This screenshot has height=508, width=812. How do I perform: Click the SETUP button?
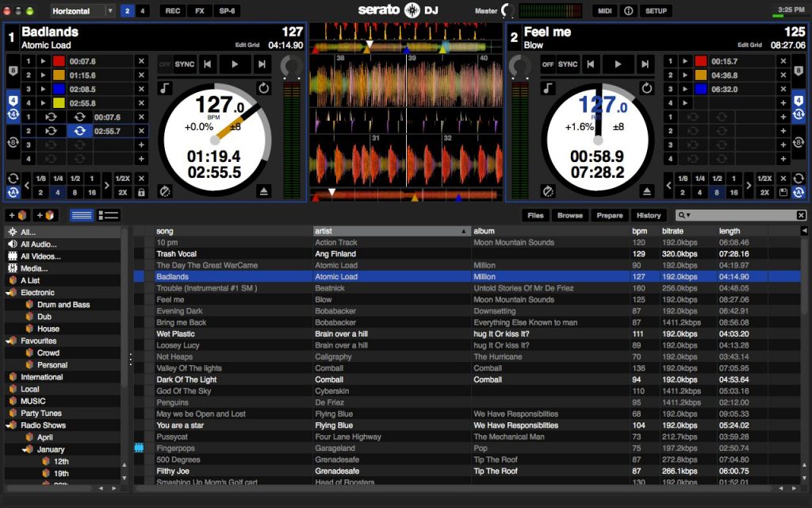pyautogui.click(x=656, y=11)
